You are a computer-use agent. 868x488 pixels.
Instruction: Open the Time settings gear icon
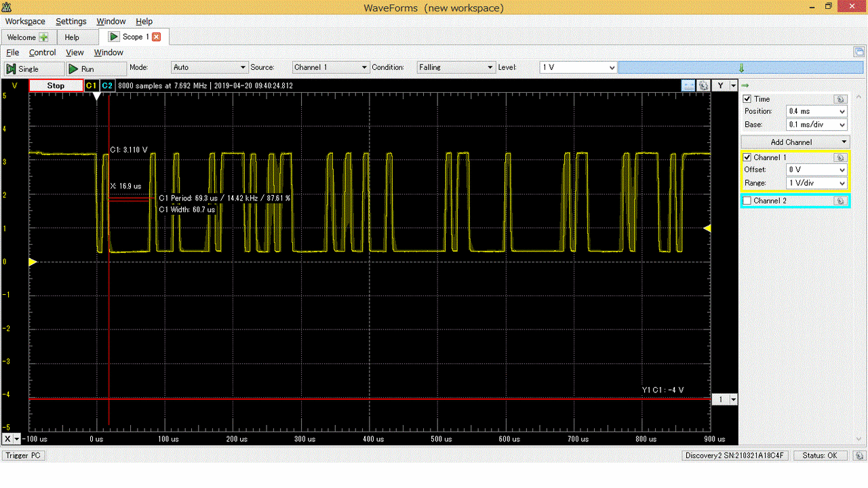(x=841, y=99)
